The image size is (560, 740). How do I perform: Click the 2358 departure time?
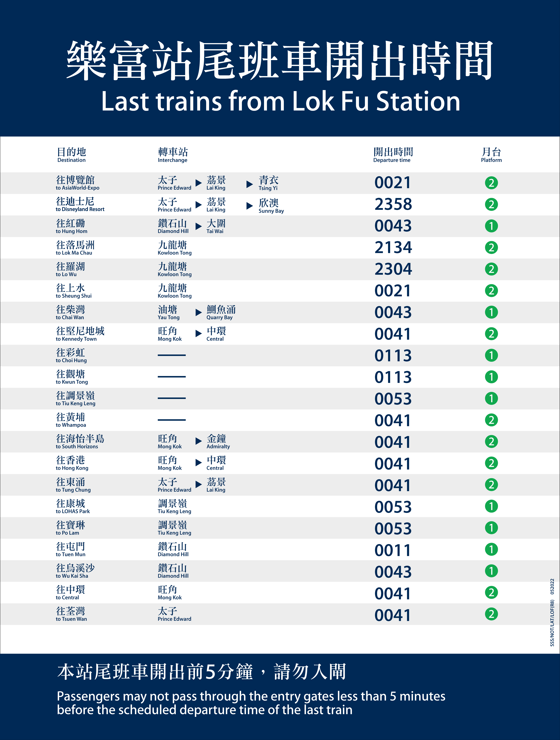(x=393, y=204)
